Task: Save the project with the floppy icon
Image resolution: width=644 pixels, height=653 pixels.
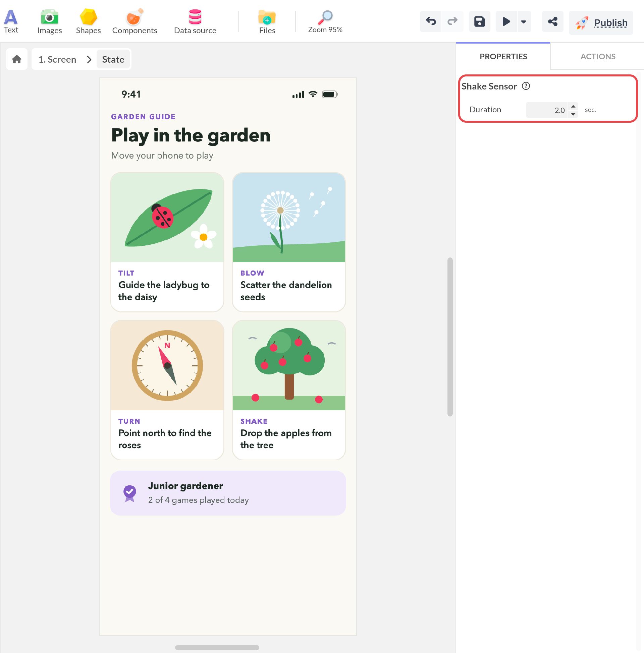Action: (479, 22)
